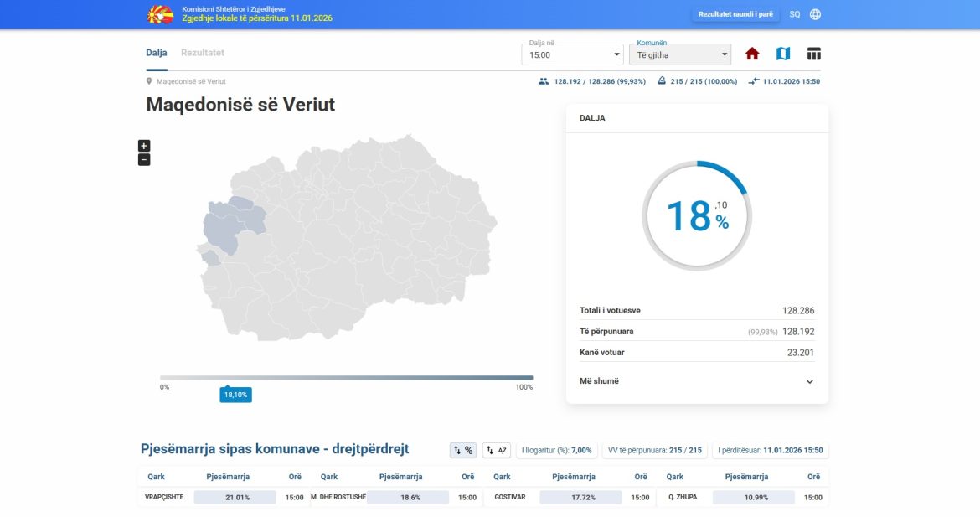Viewport: 980px width, 517px height.
Task: Click Rezultatet raundi i parë button
Action: [736, 14]
